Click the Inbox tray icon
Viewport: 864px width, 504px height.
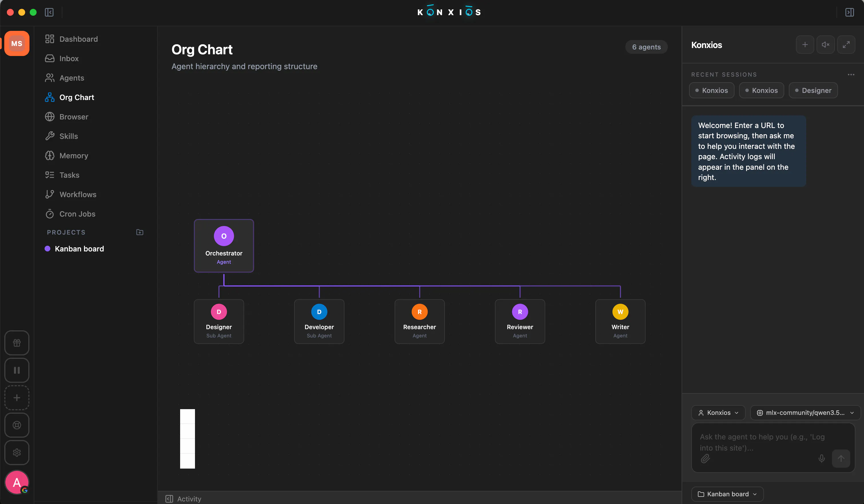pyautogui.click(x=50, y=58)
